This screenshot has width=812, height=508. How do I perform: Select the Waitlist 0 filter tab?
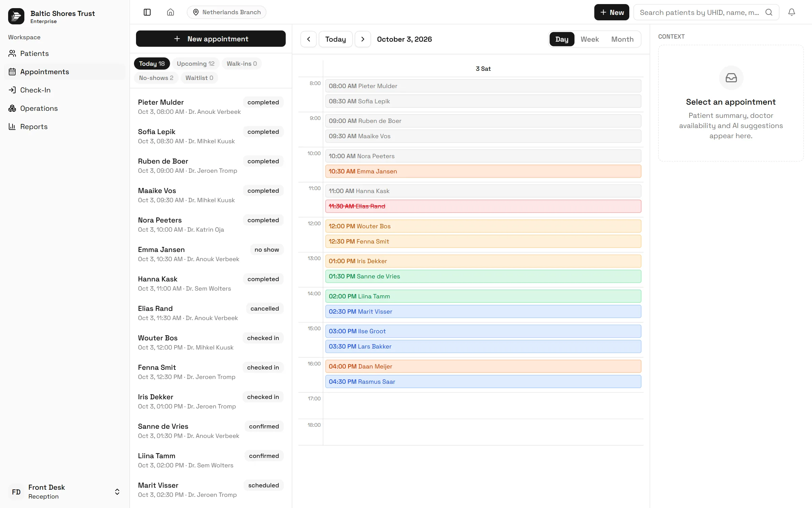[x=199, y=78]
